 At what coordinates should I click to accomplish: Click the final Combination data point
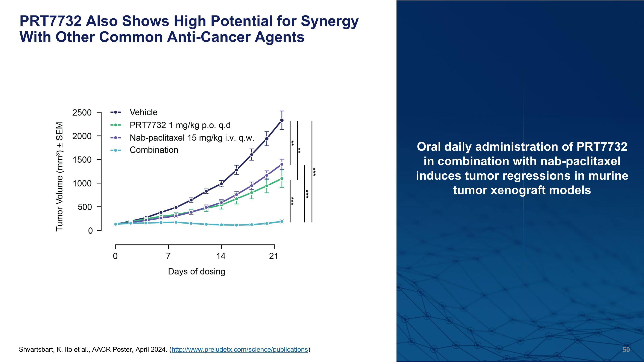pyautogui.click(x=282, y=221)
